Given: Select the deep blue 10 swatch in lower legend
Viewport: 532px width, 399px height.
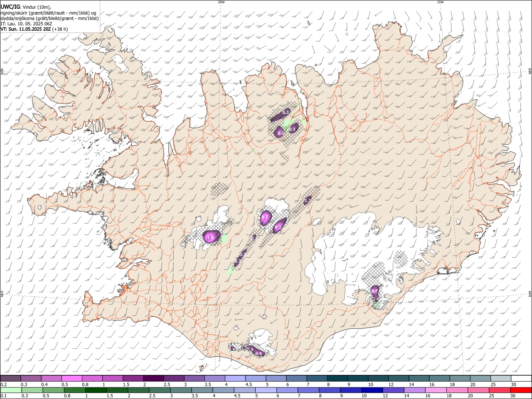Looking at the screenshot, I should pyautogui.click(x=372, y=390).
